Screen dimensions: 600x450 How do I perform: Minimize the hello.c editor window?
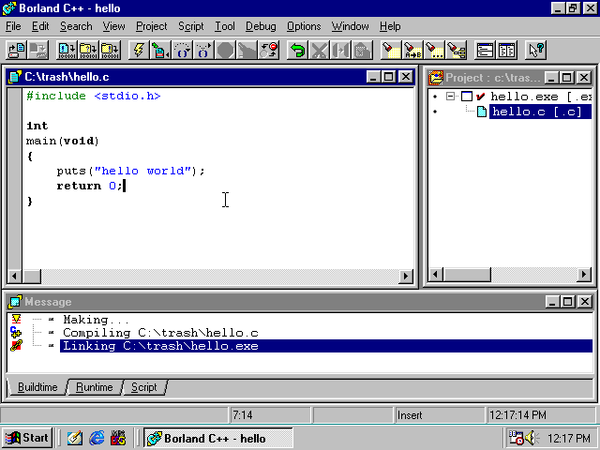[373, 77]
